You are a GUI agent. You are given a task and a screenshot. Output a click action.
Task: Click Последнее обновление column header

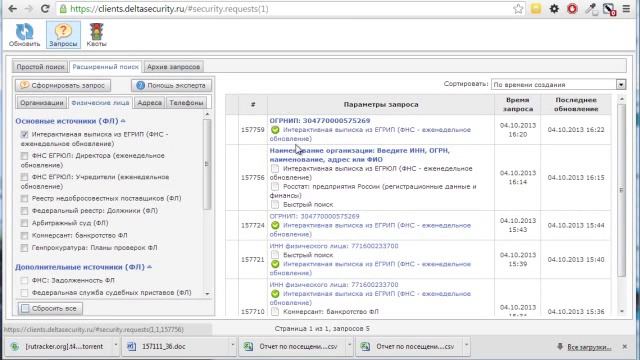tap(576, 104)
